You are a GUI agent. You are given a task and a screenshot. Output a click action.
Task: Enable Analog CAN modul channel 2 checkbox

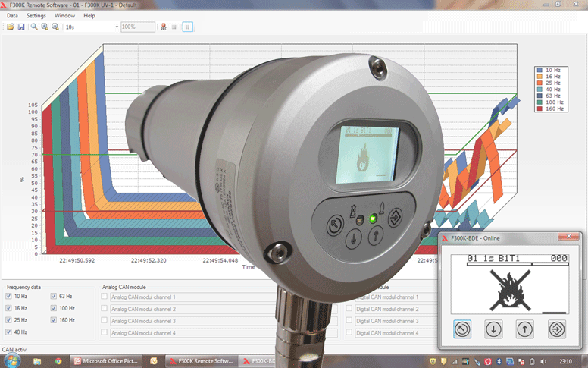tap(105, 309)
